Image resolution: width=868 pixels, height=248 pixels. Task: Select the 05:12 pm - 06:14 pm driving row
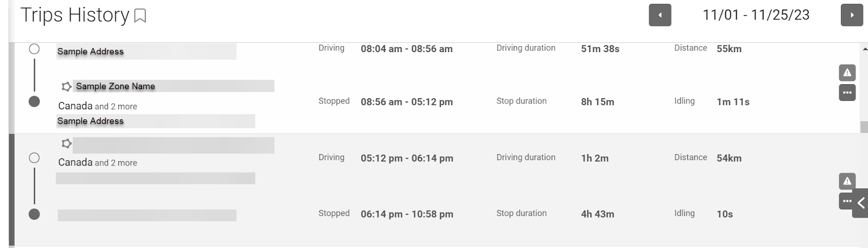(407, 158)
